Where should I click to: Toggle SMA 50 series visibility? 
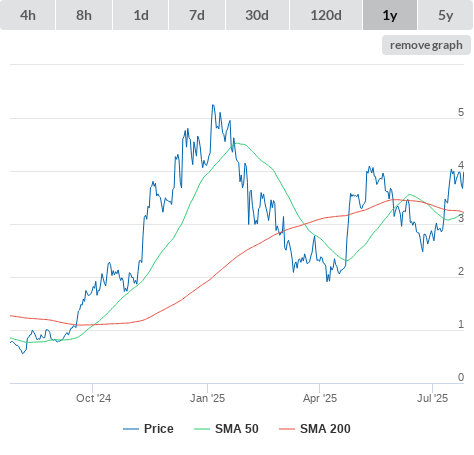coord(237,429)
